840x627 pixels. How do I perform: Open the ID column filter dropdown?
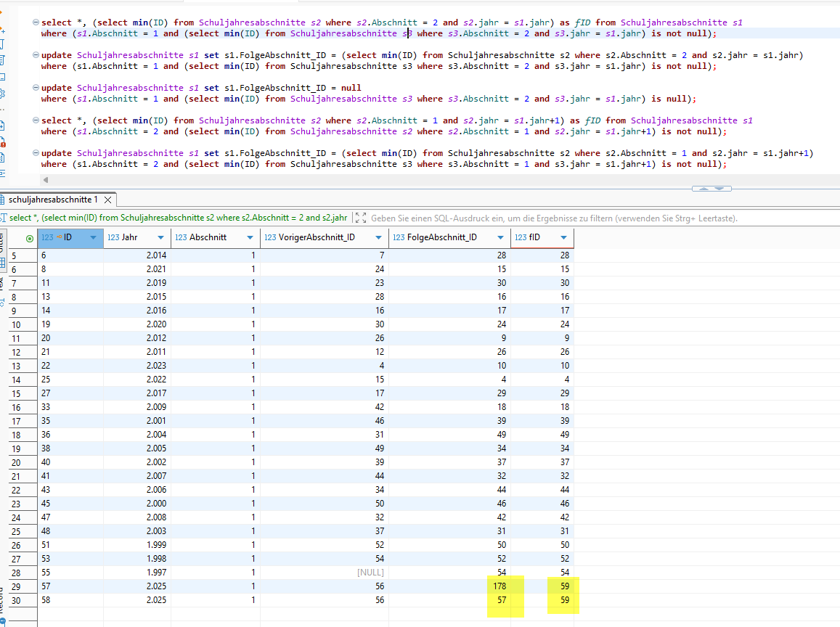click(93, 237)
